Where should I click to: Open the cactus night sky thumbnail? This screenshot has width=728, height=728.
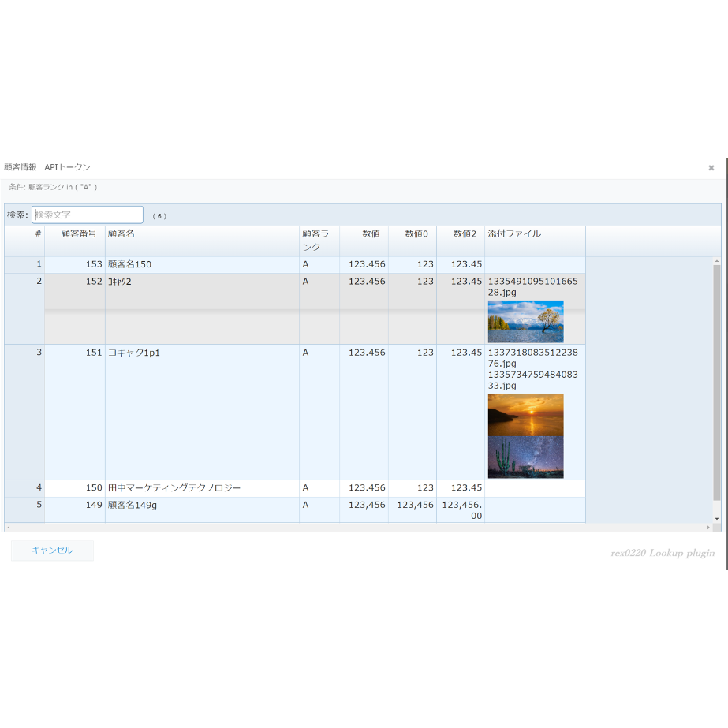click(525, 457)
